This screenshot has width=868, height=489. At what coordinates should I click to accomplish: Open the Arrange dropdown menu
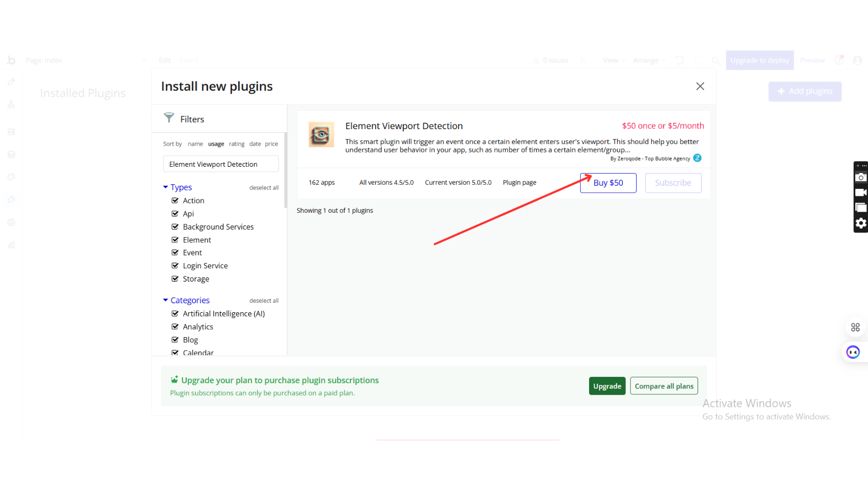(x=649, y=60)
